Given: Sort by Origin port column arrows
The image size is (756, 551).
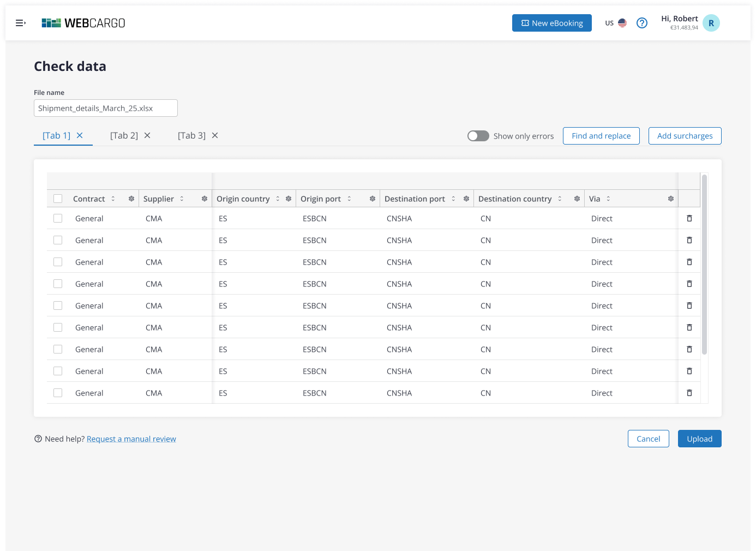Looking at the screenshot, I should click(x=349, y=199).
